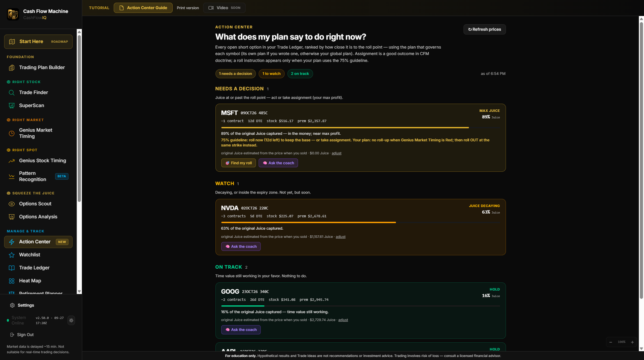Click the Trade Finder magnifier icon
This screenshot has width=644, height=360.
click(x=12, y=93)
